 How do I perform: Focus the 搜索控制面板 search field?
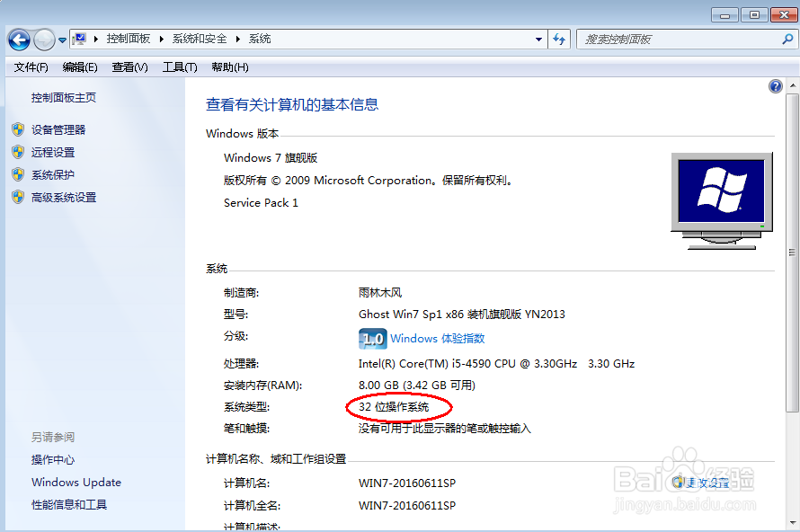(679, 40)
